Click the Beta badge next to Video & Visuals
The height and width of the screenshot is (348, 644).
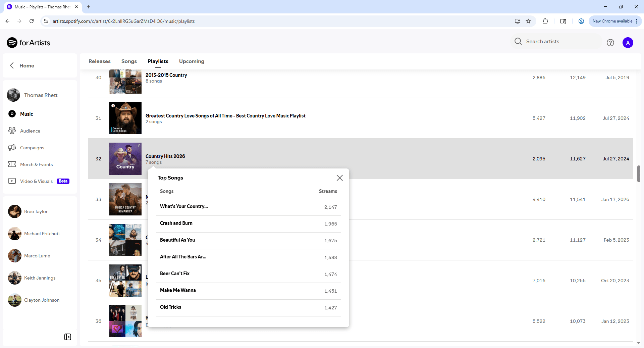click(x=63, y=181)
